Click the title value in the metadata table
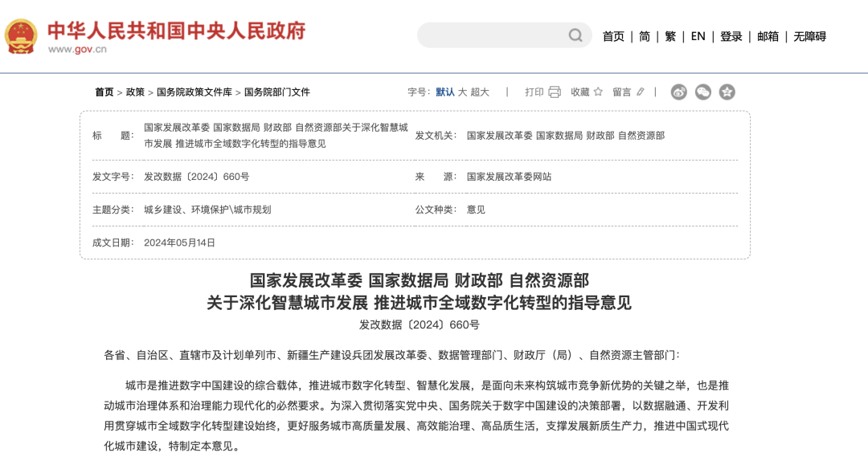 [276, 136]
